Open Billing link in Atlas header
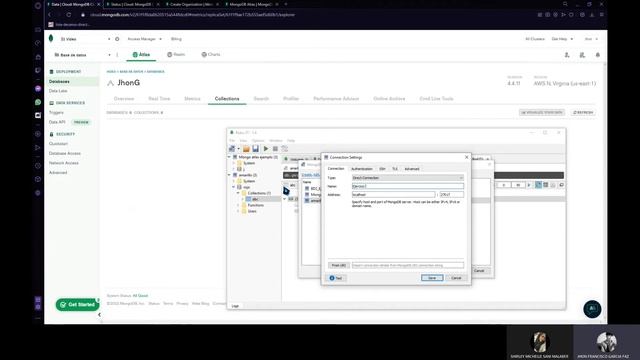 (x=176, y=39)
